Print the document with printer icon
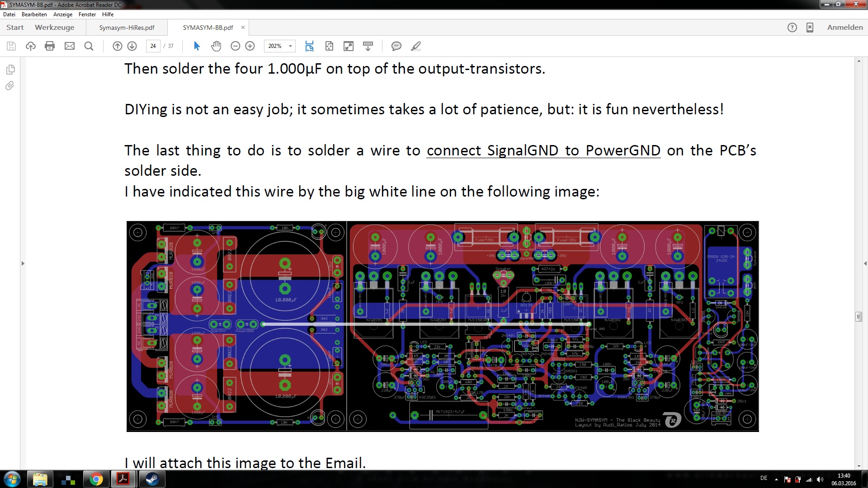 pos(50,46)
